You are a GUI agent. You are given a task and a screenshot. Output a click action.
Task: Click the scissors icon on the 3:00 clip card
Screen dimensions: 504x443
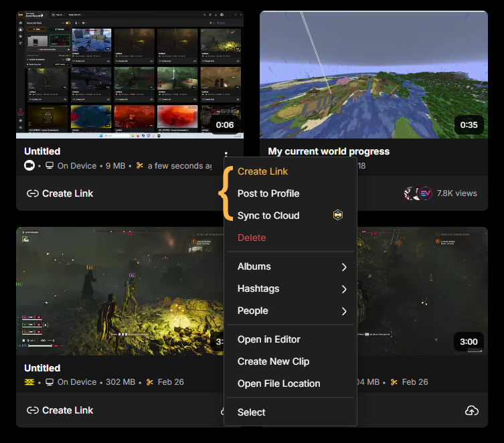(x=394, y=382)
